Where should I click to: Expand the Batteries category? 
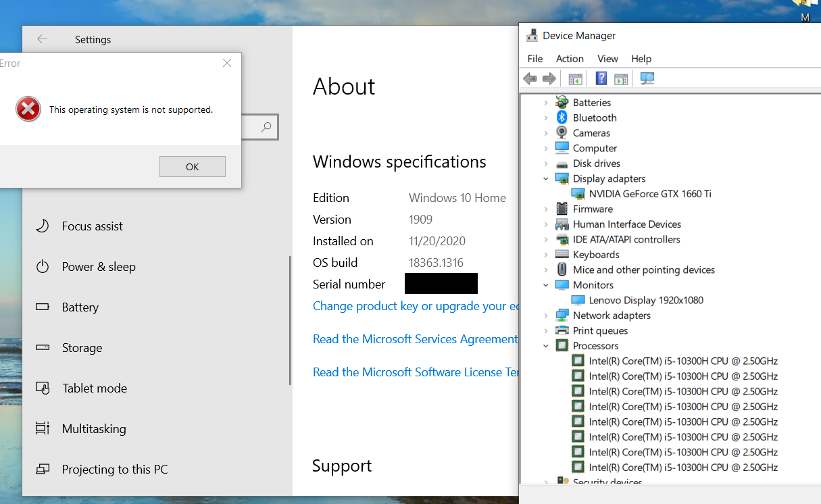coord(546,103)
